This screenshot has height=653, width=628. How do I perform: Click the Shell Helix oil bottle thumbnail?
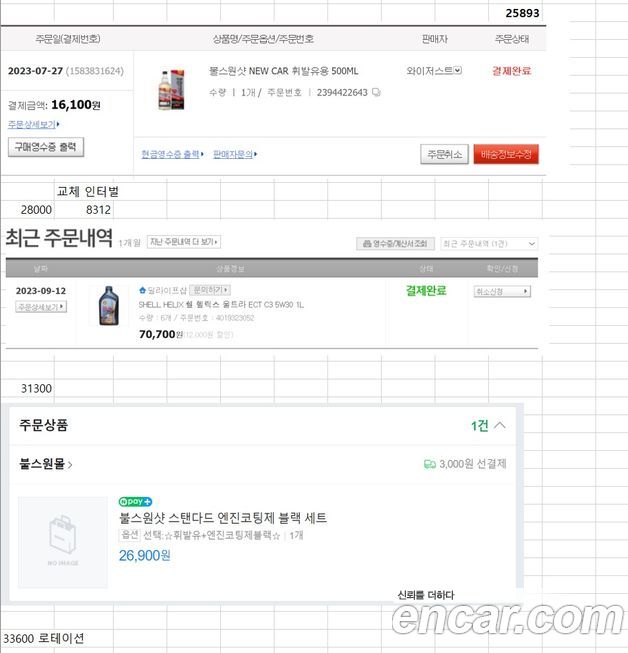click(109, 306)
